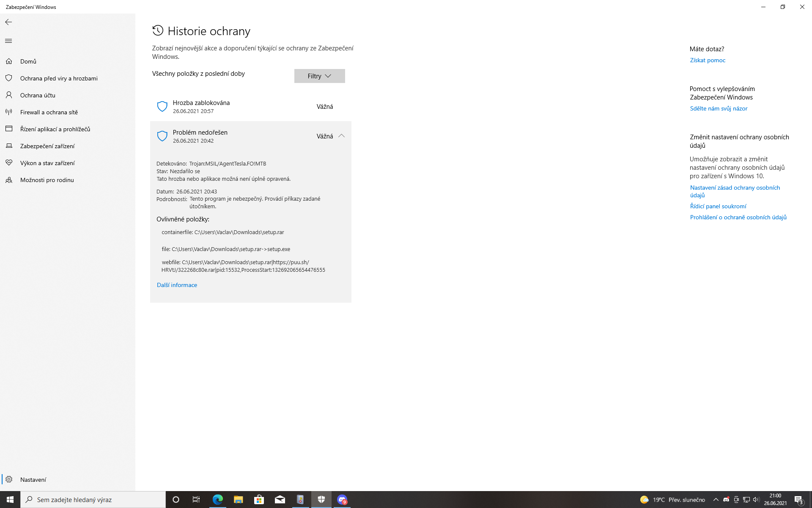This screenshot has height=508, width=812.
Task: Open Řídicí panel soukromí link
Action: click(718, 206)
